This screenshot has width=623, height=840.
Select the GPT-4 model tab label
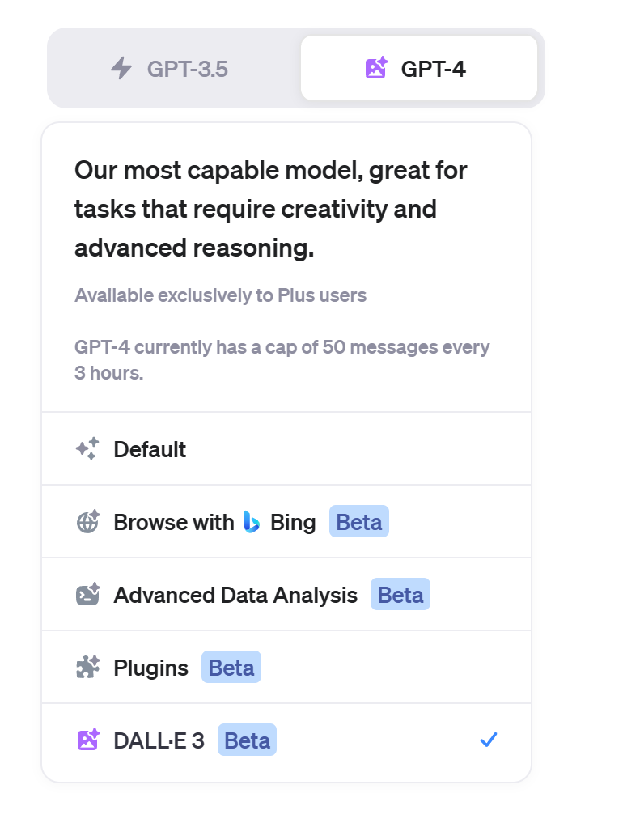click(433, 69)
